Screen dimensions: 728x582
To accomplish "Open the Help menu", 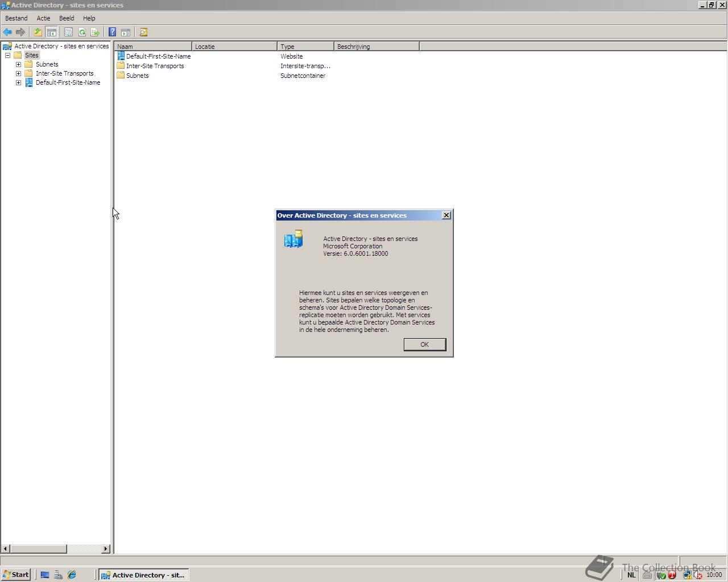I will click(x=89, y=18).
